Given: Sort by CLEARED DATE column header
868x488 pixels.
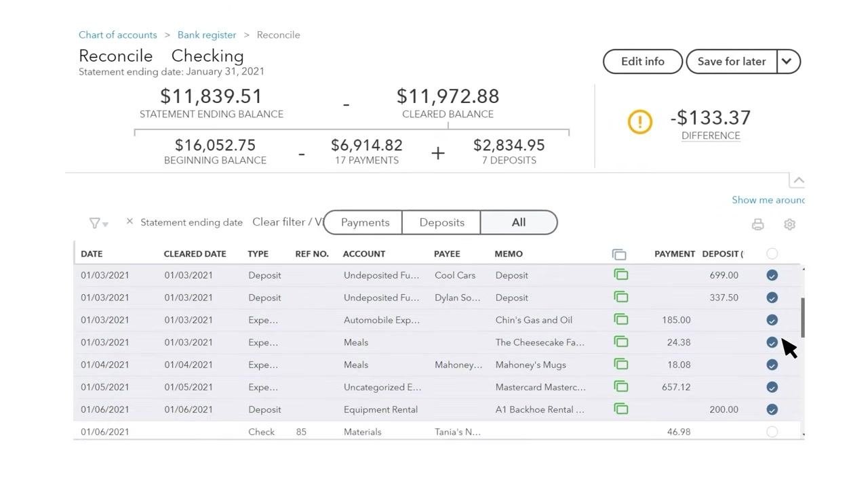Looking at the screenshot, I should (195, 253).
